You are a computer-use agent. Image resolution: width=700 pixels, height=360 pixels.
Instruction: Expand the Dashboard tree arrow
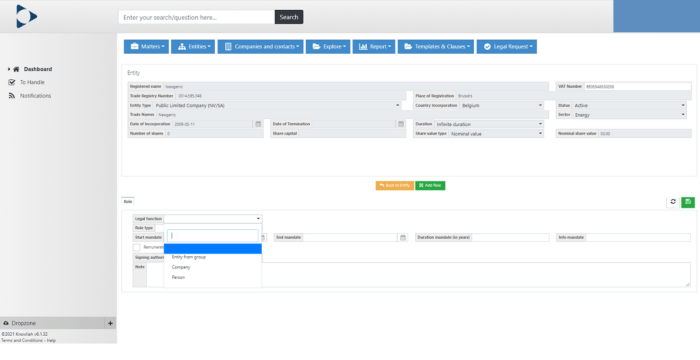tap(9, 69)
